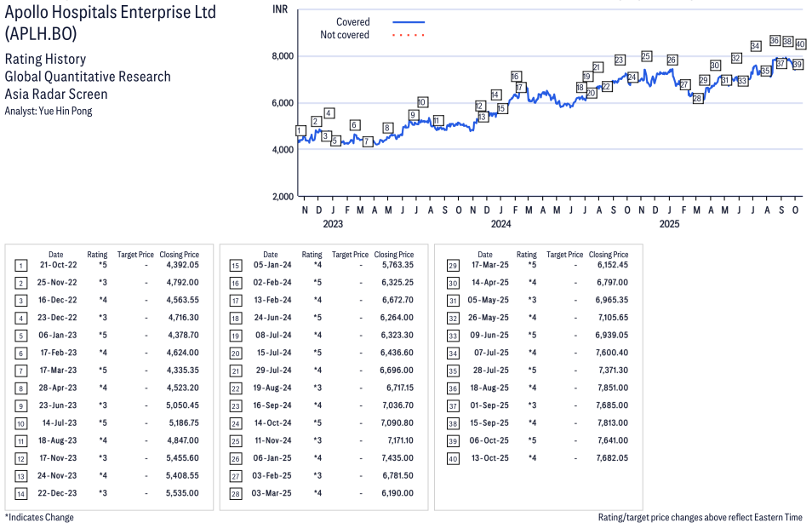Click the red dotted Not covered legend line
This screenshot has width=812, height=523.
click(409, 35)
